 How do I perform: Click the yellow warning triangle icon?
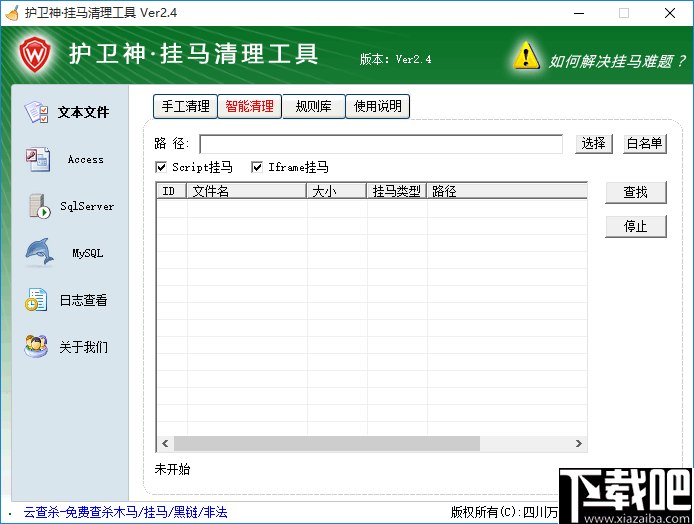526,56
